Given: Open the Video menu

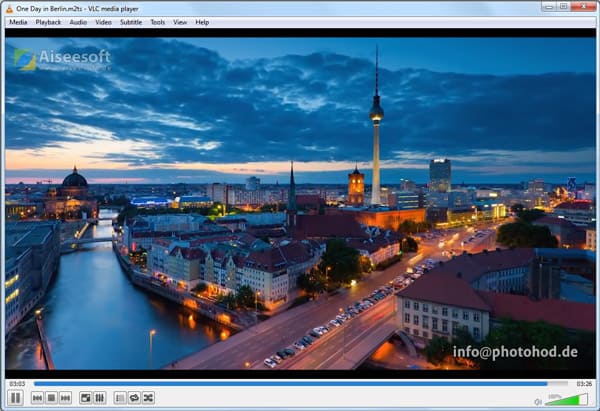Looking at the screenshot, I should 103,22.
